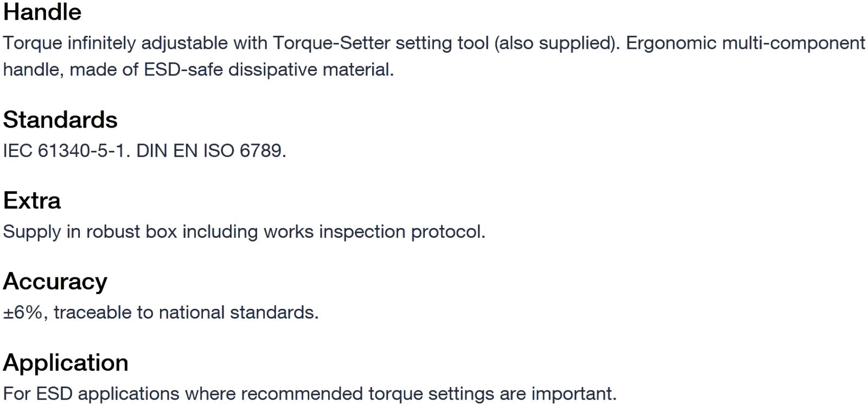Click the "inspection protocol" phrase

tap(401, 232)
